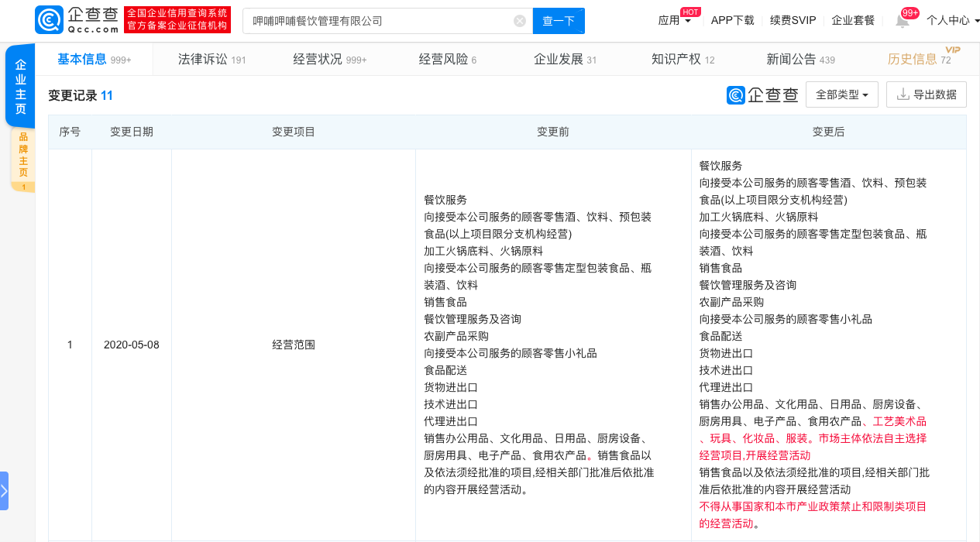This screenshot has width=980, height=542.
Task: Switch to 经营风险 tab
Action: pyautogui.click(x=448, y=59)
